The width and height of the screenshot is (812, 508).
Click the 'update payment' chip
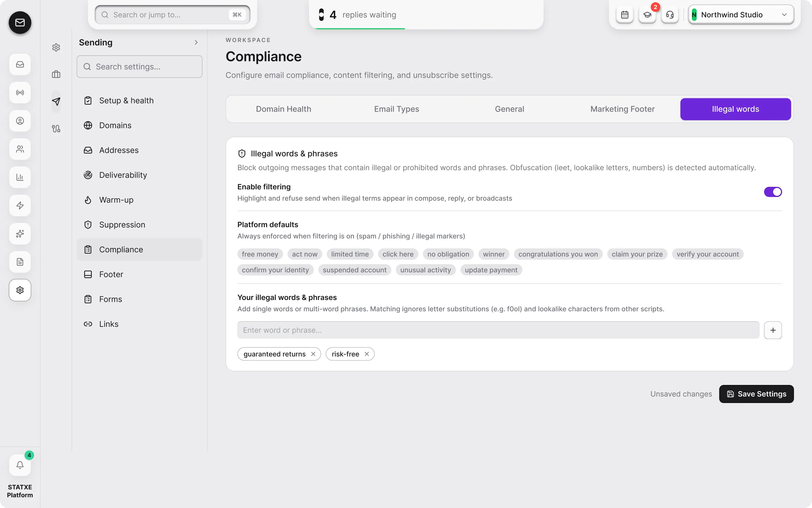click(491, 270)
